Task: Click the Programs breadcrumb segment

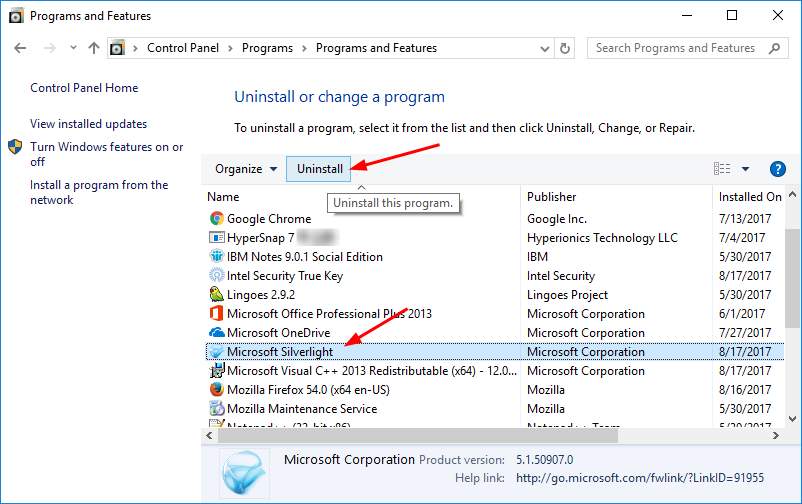Action: (267, 48)
